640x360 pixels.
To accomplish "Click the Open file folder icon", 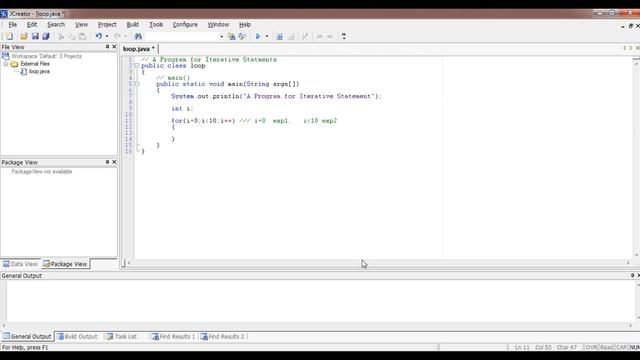I will click(x=24, y=36).
